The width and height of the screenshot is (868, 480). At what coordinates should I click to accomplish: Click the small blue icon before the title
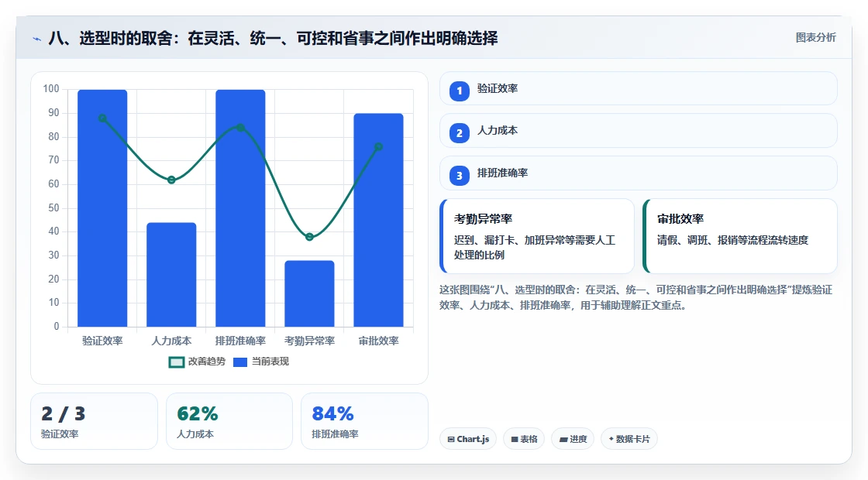coord(37,39)
